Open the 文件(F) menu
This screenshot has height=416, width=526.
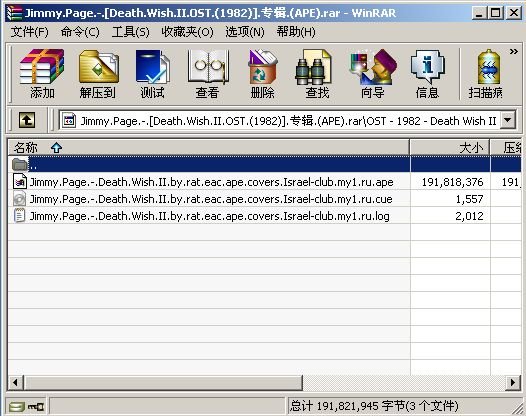coord(30,32)
